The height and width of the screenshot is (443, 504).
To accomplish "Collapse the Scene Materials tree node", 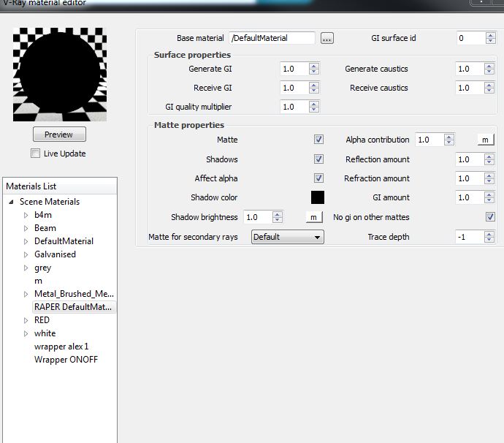I will [x=11, y=202].
